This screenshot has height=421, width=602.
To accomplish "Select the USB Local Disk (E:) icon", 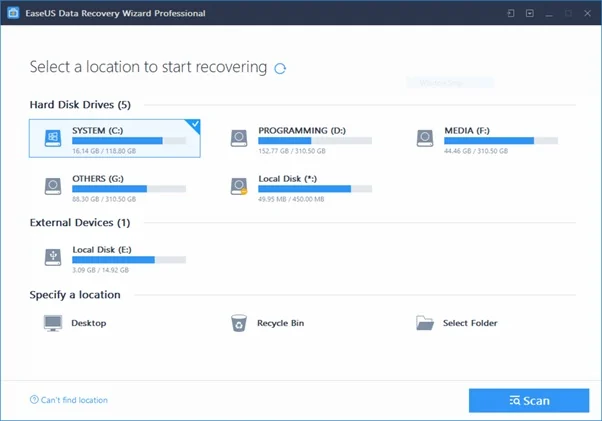I will [x=53, y=256].
